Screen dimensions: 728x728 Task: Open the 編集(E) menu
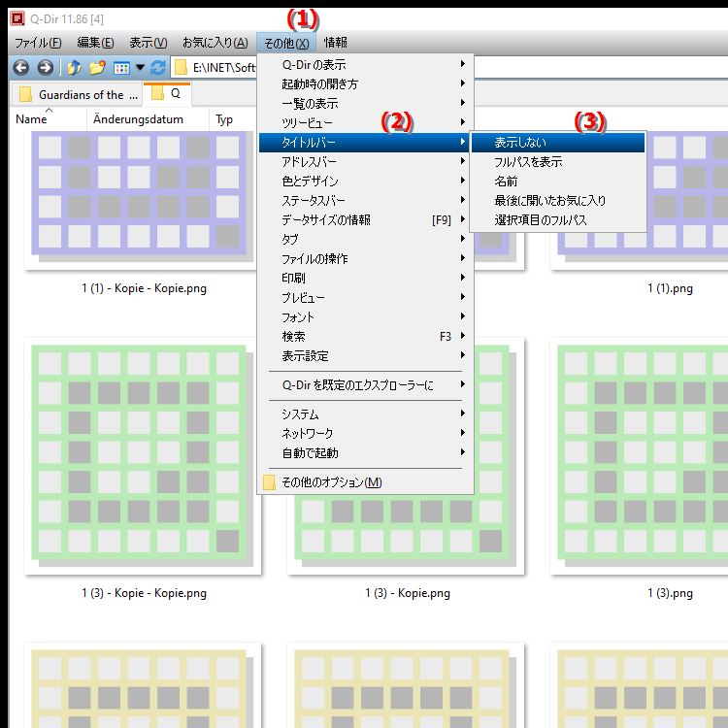point(96,43)
